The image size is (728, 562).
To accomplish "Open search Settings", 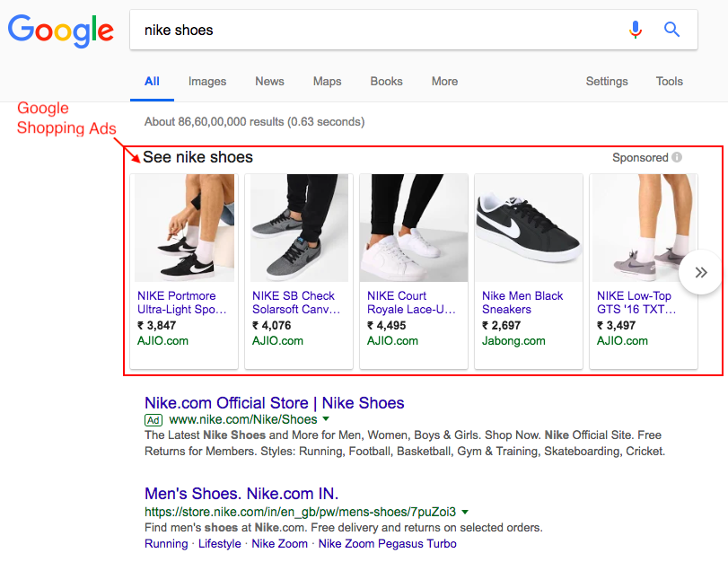I will pos(606,82).
